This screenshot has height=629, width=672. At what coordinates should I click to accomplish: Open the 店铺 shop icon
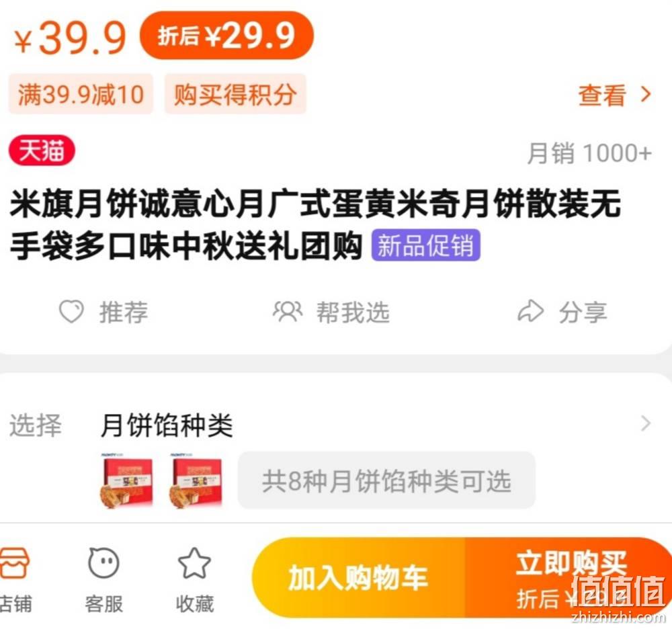click(13, 562)
